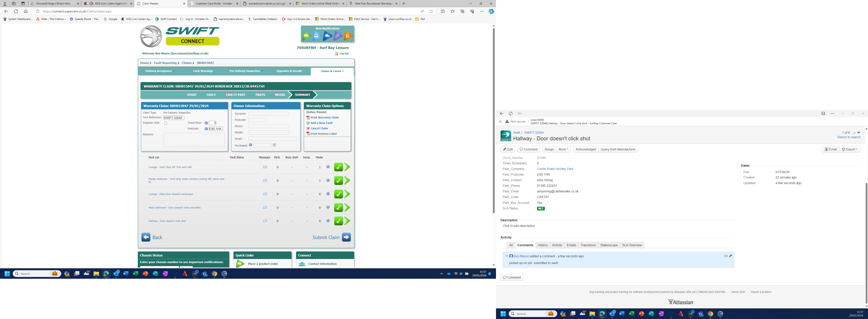Open messages envelope for Hallway door fault
The width and height of the screenshot is (868, 319).
pyautogui.click(x=265, y=221)
